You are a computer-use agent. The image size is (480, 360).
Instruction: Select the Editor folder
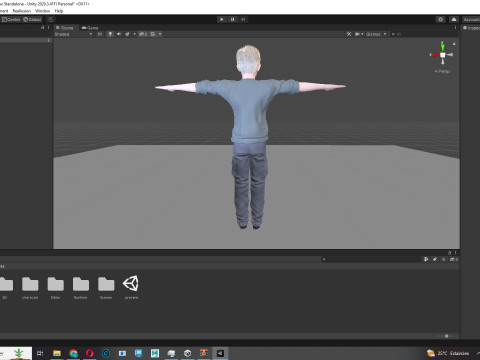tap(55, 287)
